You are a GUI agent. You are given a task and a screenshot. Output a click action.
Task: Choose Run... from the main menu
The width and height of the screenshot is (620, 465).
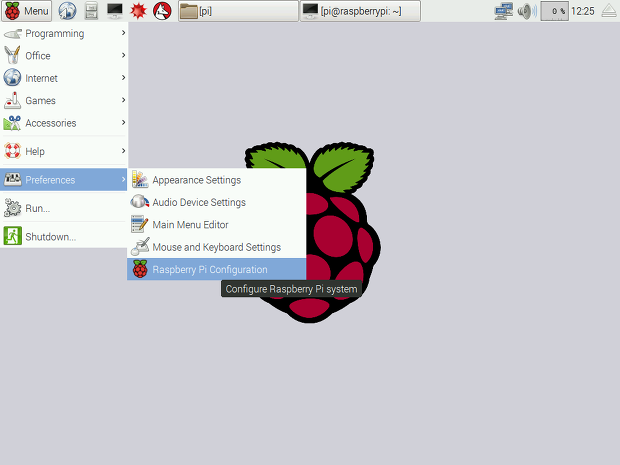coord(64,208)
